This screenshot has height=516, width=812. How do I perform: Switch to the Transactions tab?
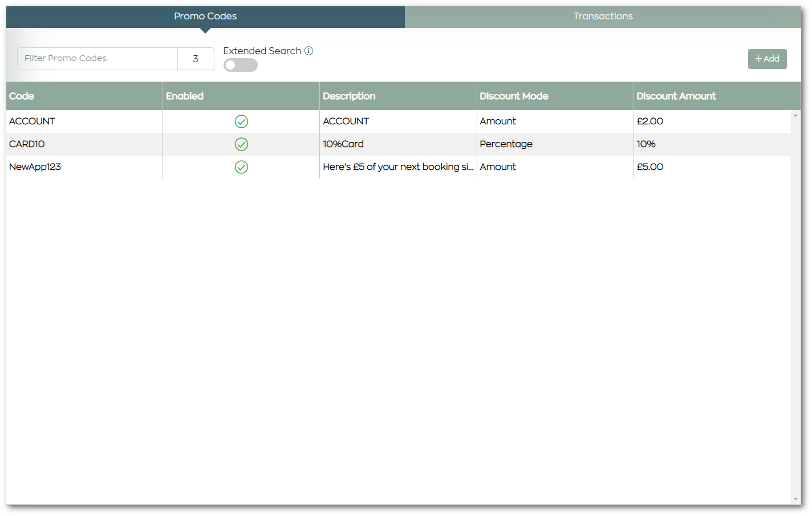(603, 17)
